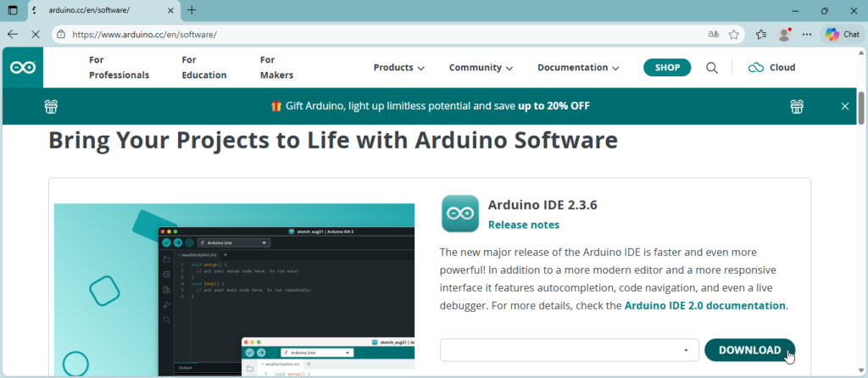Image resolution: width=868 pixels, height=378 pixels.
Task: Click the left gift box icon
Action: (x=51, y=106)
